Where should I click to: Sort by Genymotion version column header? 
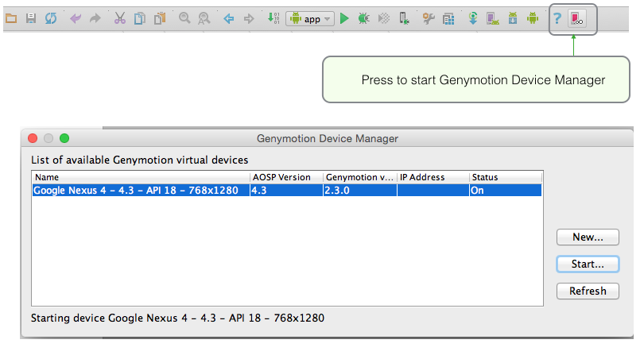tap(360, 177)
